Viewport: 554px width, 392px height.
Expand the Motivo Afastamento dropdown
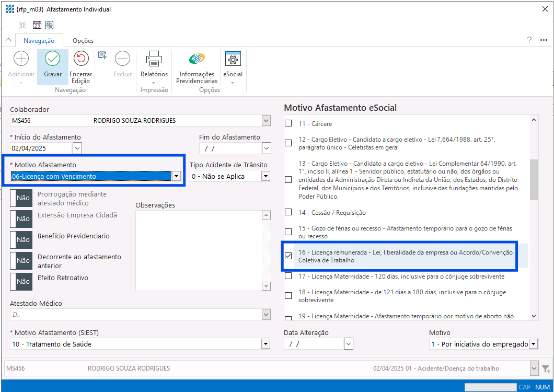pyautogui.click(x=176, y=177)
